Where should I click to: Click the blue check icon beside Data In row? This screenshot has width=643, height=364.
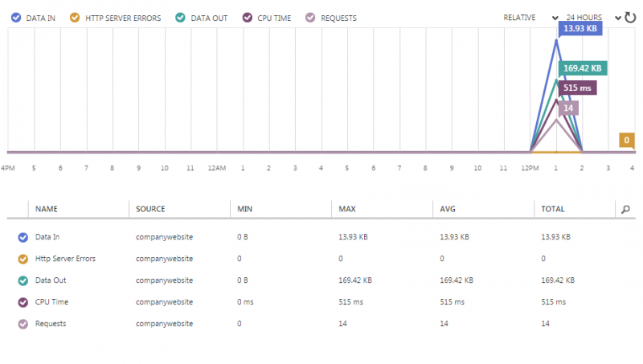pyautogui.click(x=23, y=237)
